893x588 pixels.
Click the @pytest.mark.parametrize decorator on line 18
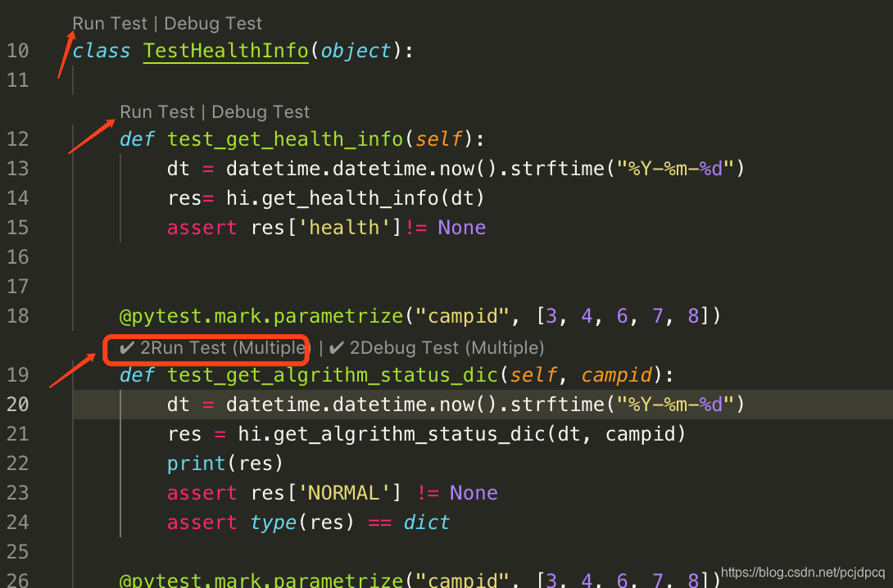pyautogui.click(x=261, y=316)
